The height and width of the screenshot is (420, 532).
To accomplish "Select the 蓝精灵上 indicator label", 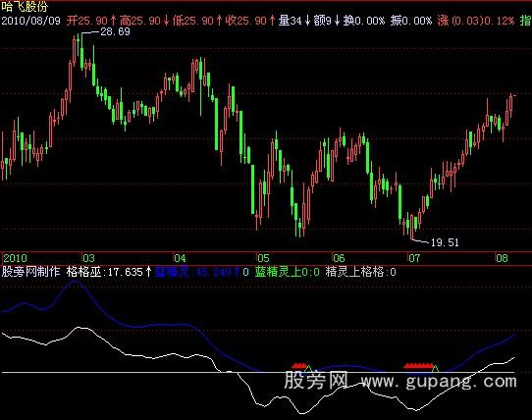I will pyautogui.click(x=287, y=272).
